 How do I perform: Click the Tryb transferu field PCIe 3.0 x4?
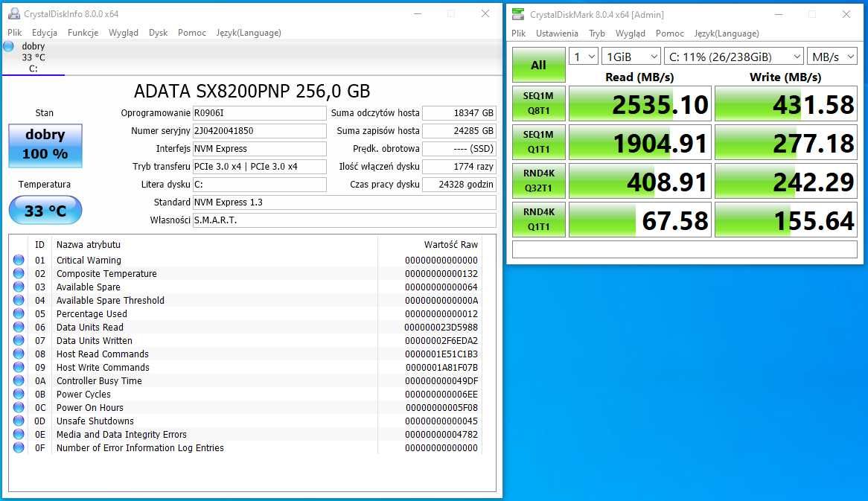tap(260, 166)
